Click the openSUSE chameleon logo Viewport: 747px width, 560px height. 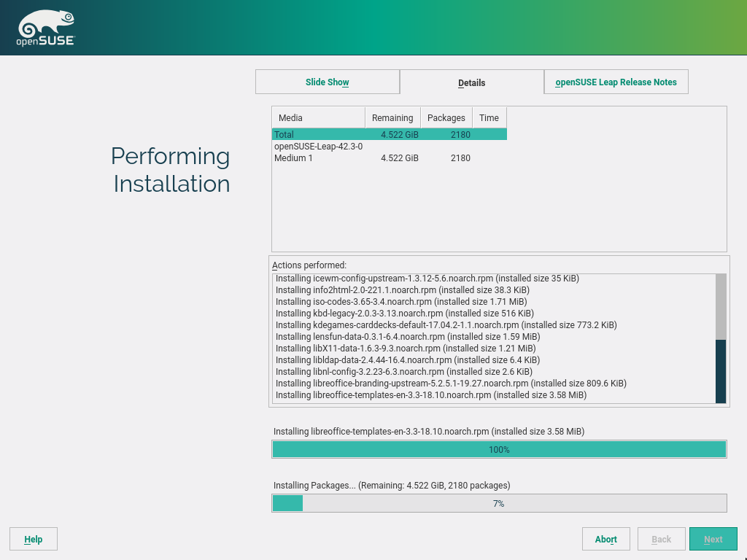pos(45,29)
